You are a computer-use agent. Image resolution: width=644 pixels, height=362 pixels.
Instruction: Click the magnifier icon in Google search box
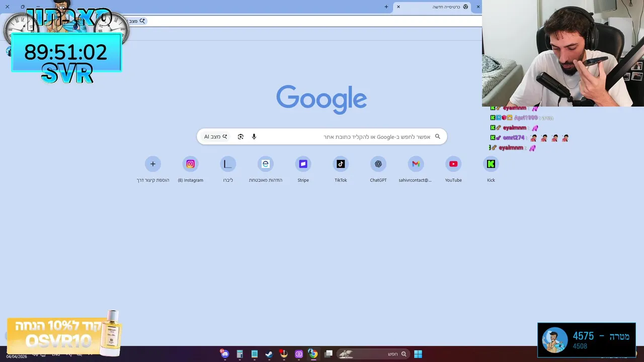(438, 136)
